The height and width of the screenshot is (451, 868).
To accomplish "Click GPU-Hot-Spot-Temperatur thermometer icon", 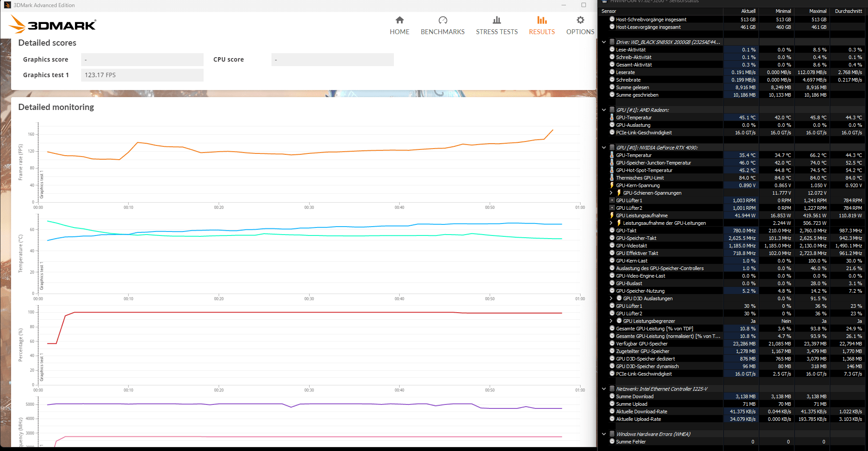I will tap(612, 170).
